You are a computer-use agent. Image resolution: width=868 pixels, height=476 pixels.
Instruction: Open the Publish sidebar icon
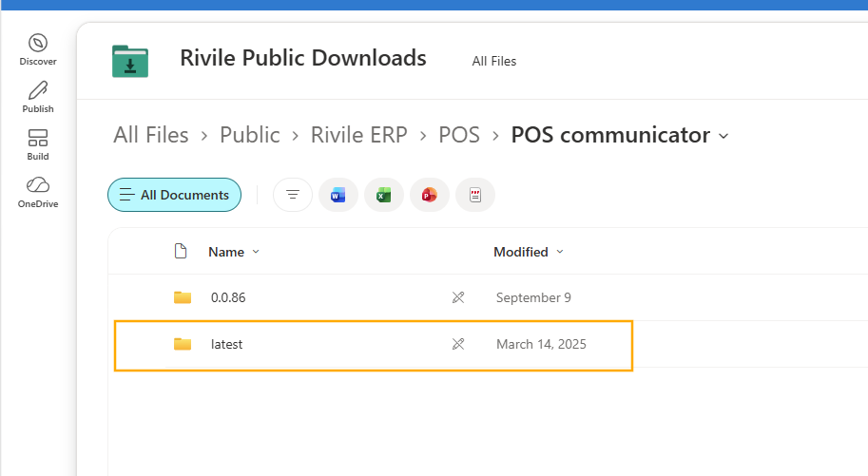[x=38, y=98]
